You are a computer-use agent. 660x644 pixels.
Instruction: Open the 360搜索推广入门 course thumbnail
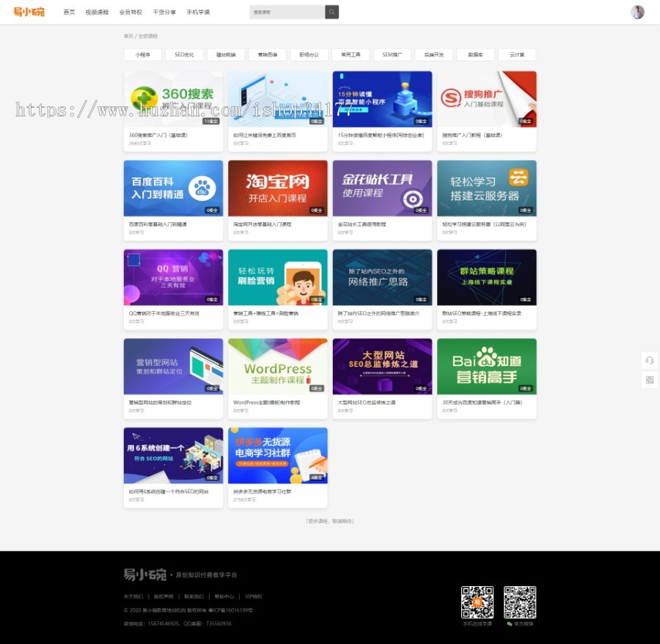[173, 99]
